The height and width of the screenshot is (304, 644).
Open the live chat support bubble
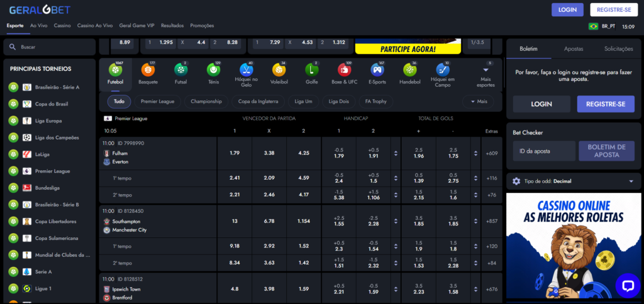pos(627,285)
